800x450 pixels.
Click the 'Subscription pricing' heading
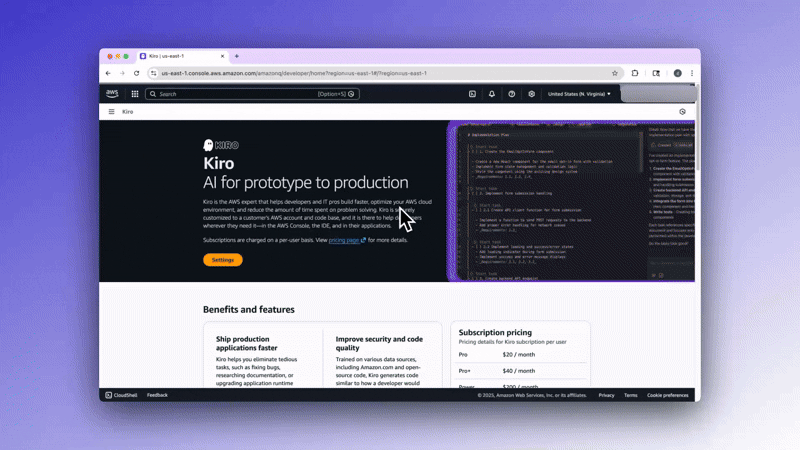point(495,332)
